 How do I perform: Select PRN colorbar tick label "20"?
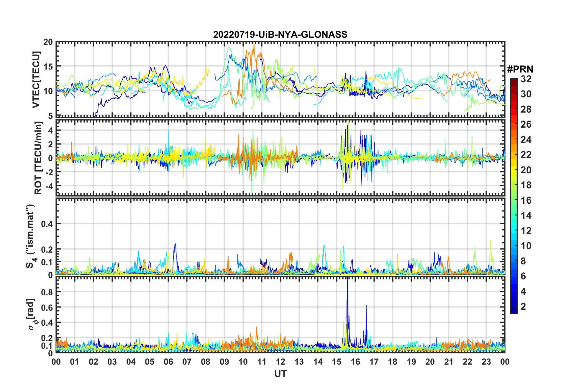pyautogui.click(x=526, y=170)
